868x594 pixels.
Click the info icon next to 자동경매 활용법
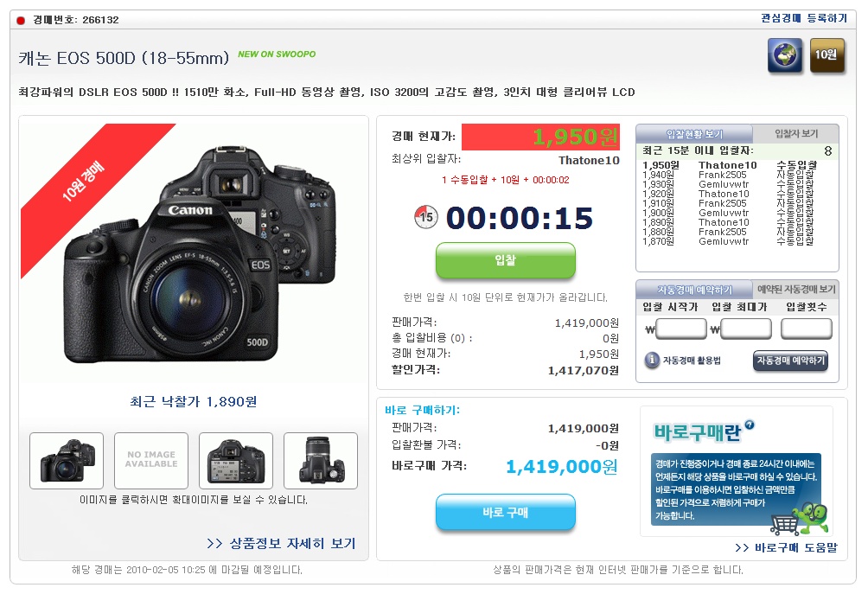652,360
